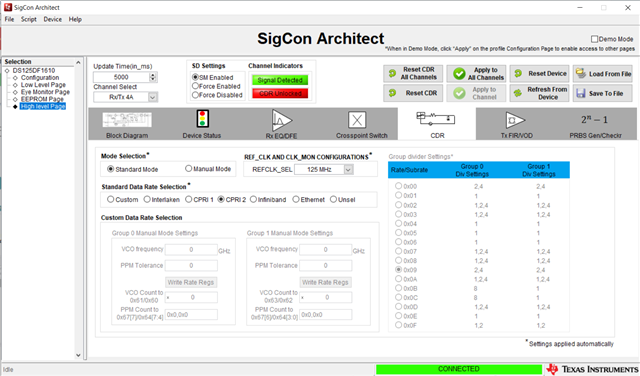Collapse the Selection panel chevron
The image size is (640, 376).
pyautogui.click(x=78, y=62)
